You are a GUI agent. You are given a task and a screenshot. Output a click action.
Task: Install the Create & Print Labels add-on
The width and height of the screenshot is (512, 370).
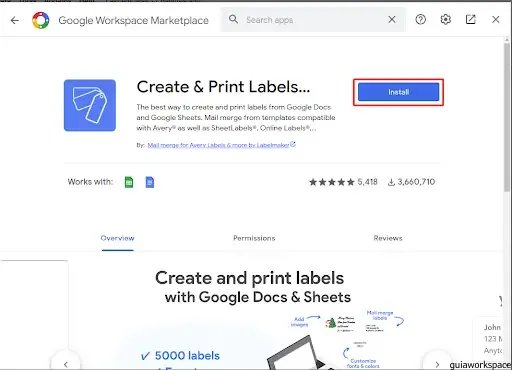[x=399, y=92]
